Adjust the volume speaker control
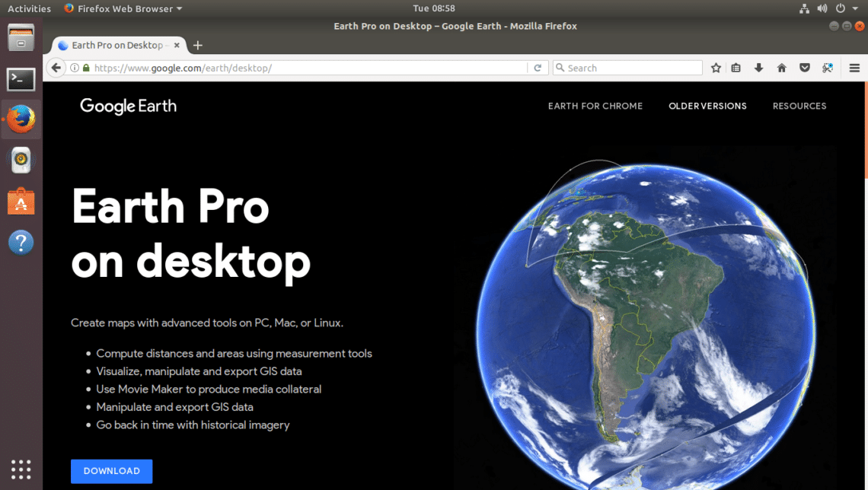The image size is (868, 490). coord(822,8)
